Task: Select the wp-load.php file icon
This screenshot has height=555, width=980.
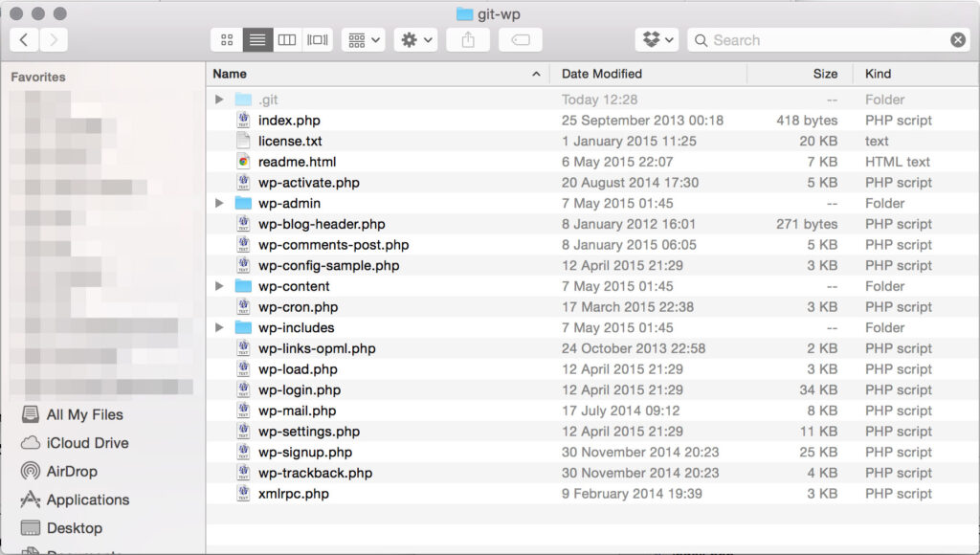Action: pos(243,368)
